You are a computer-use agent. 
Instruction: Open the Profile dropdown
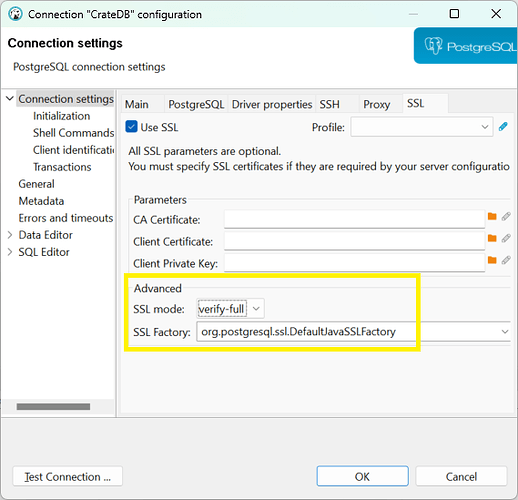pyautogui.click(x=422, y=127)
